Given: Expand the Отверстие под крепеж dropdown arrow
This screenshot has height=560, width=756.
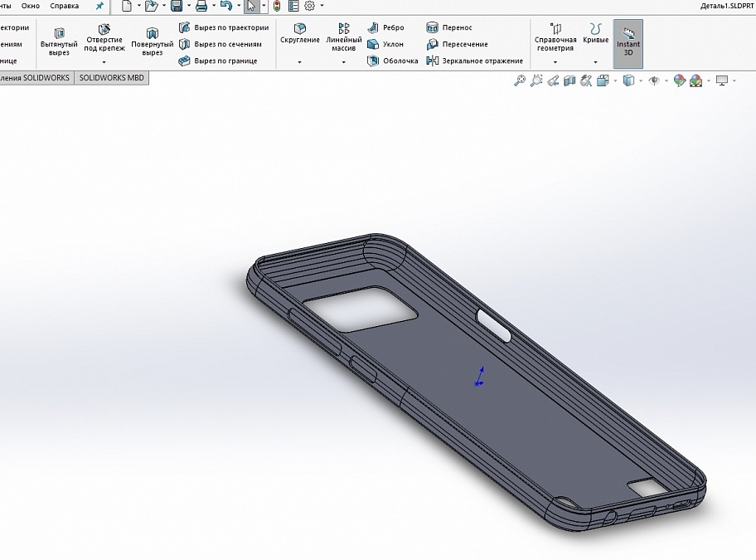Looking at the screenshot, I should pyautogui.click(x=104, y=62).
